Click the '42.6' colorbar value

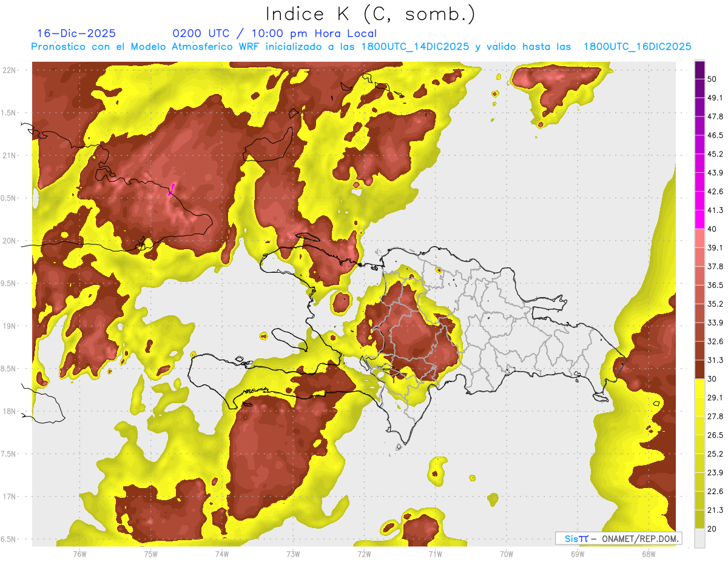tap(715, 192)
